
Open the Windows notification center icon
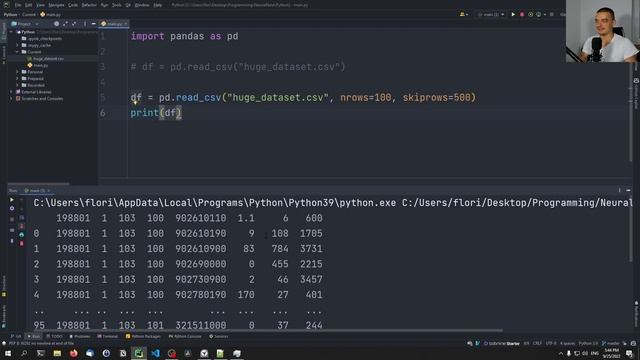630,353
